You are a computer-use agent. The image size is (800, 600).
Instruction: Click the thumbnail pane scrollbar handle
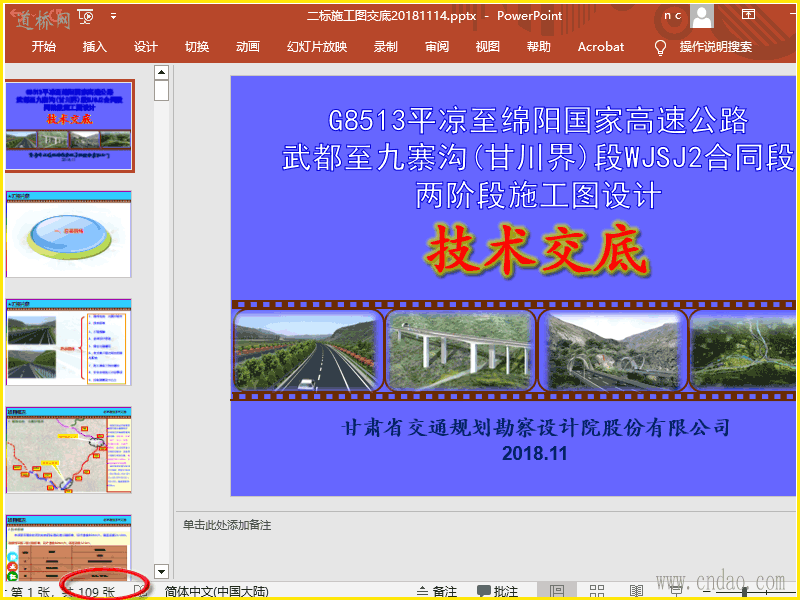tap(161, 90)
